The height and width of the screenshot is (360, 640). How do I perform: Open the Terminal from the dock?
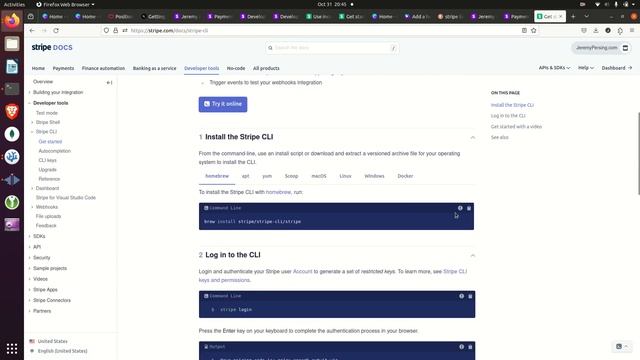point(12,89)
